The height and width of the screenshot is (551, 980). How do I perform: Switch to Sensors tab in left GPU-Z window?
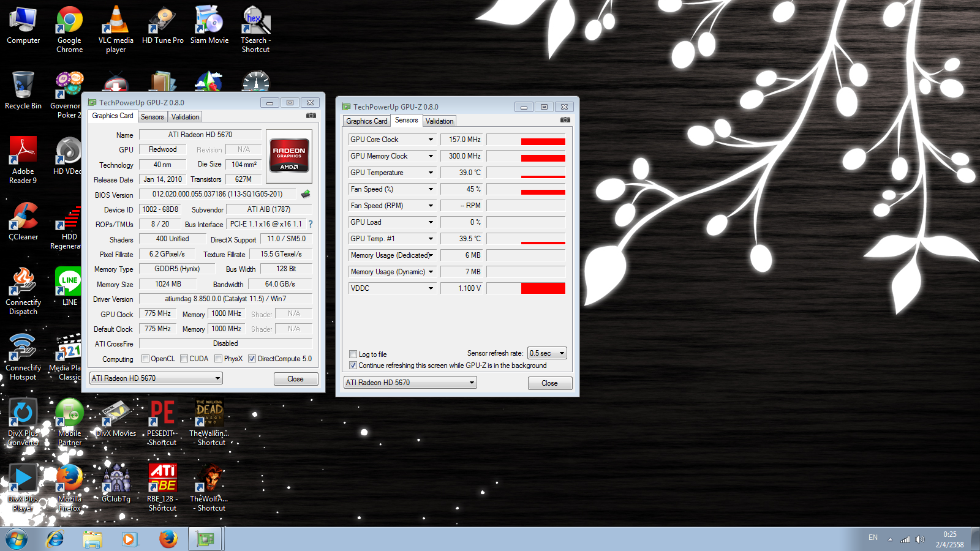tap(153, 117)
